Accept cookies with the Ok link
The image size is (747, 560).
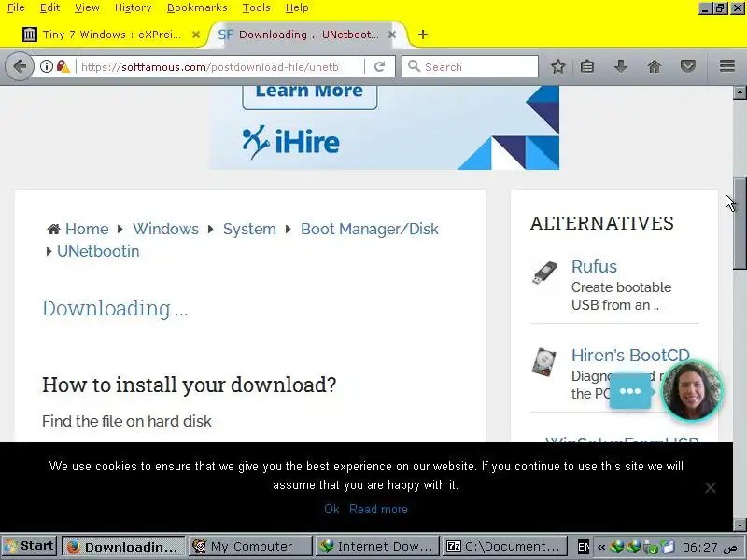click(x=331, y=509)
